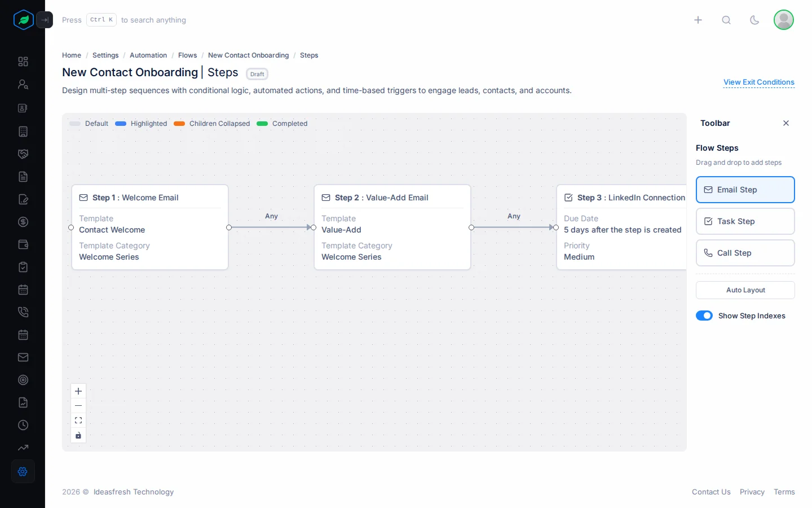Open the blue settings gear icon
Viewport: 812px width, 508px height.
coord(23,471)
